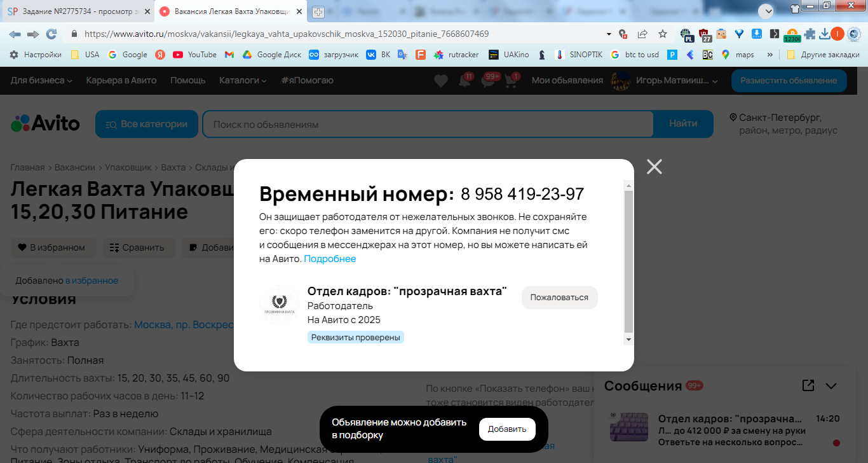Click Сравнить button
This screenshot has height=463, width=868.
point(137,247)
